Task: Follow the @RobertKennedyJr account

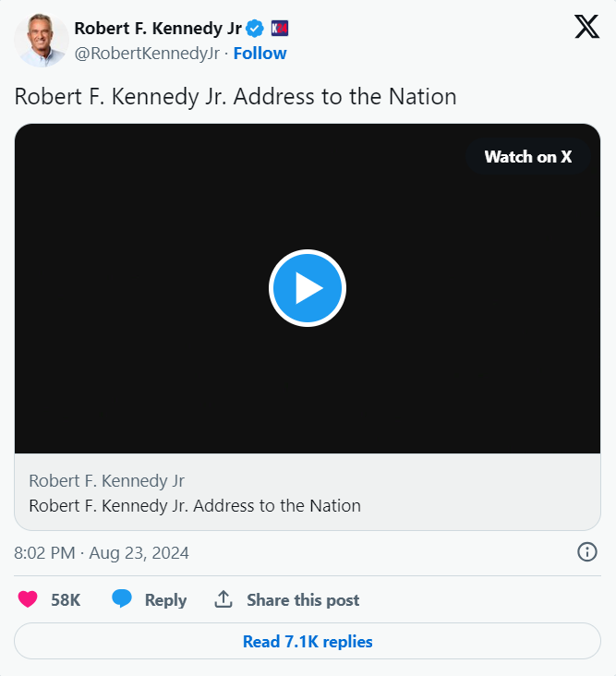Action: click(x=260, y=54)
